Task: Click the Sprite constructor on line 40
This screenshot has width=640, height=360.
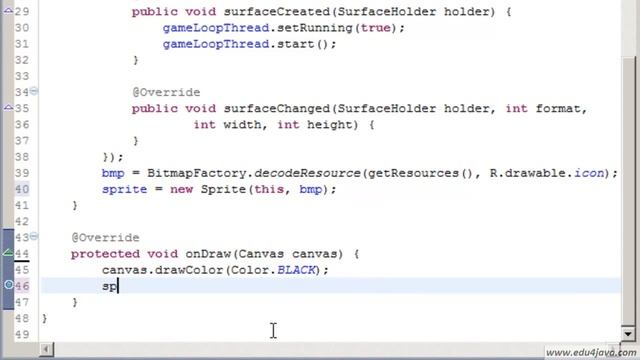Action: 224,189
